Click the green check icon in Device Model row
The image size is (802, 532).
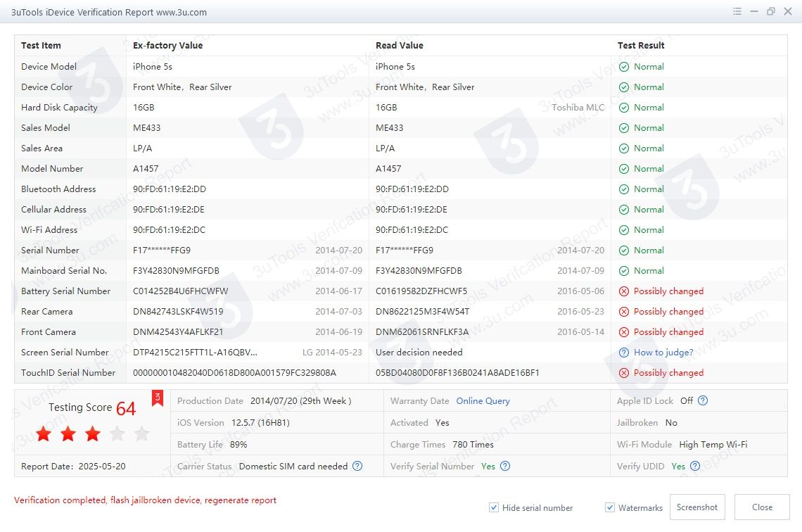click(624, 66)
